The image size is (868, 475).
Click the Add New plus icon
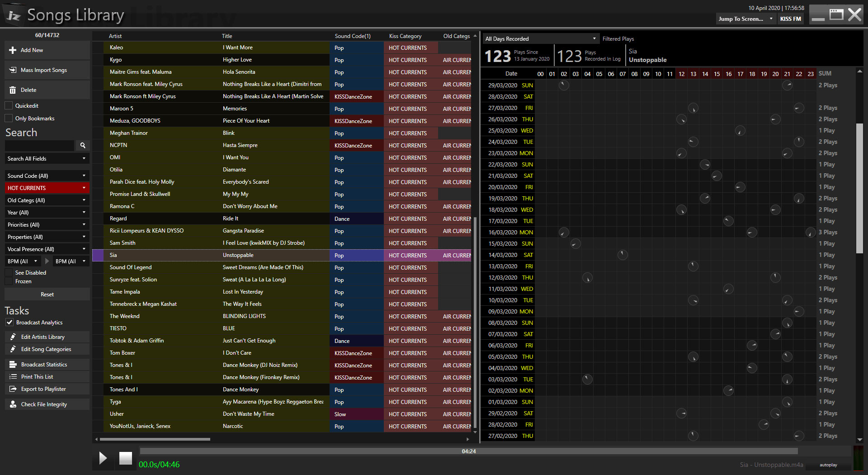point(13,50)
